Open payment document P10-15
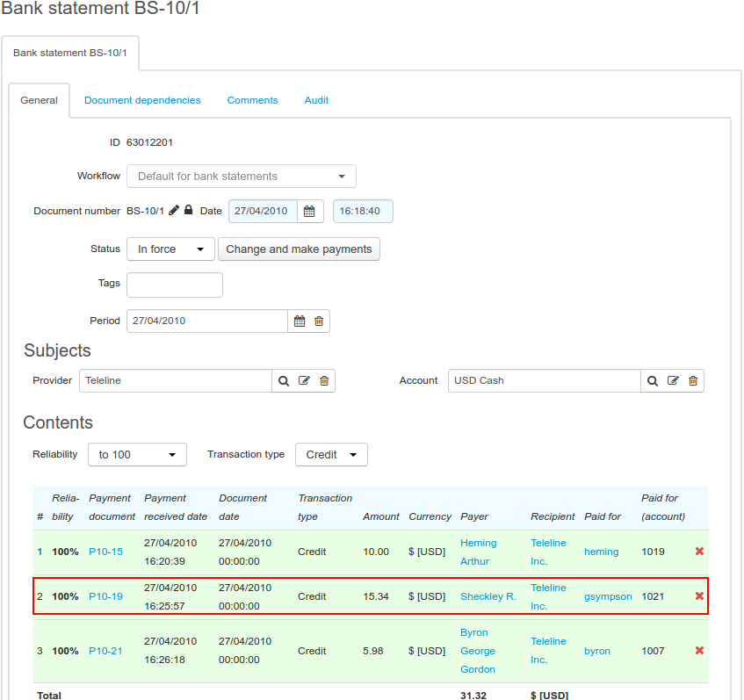The width and height of the screenshot is (744, 700). 105,552
